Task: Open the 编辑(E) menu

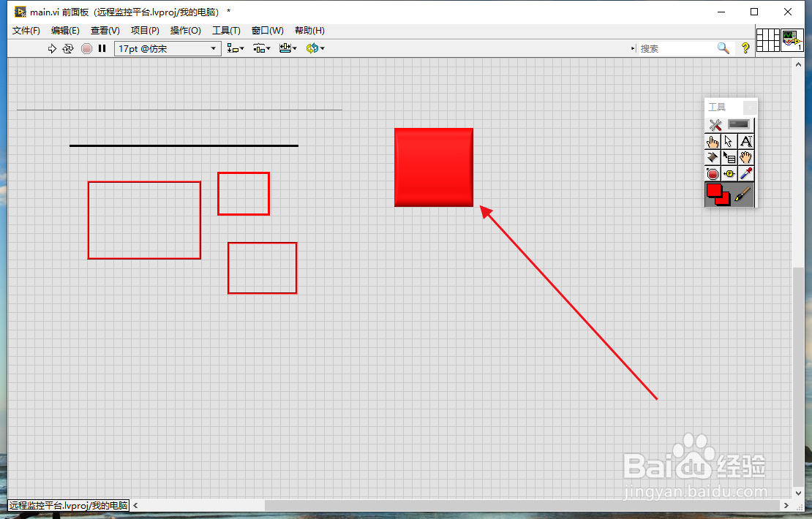Action: [x=65, y=31]
